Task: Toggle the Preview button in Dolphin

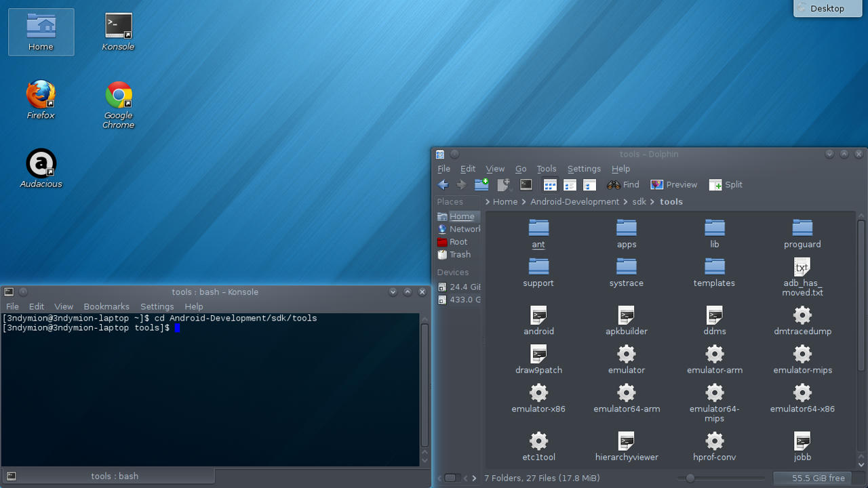Action: [x=673, y=184]
